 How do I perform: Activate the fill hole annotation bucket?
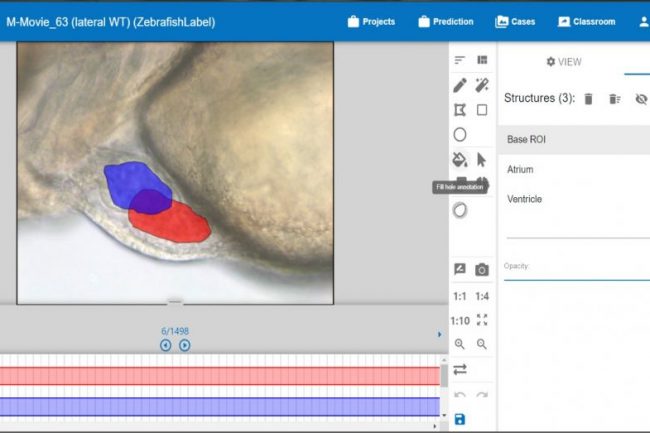(x=460, y=160)
